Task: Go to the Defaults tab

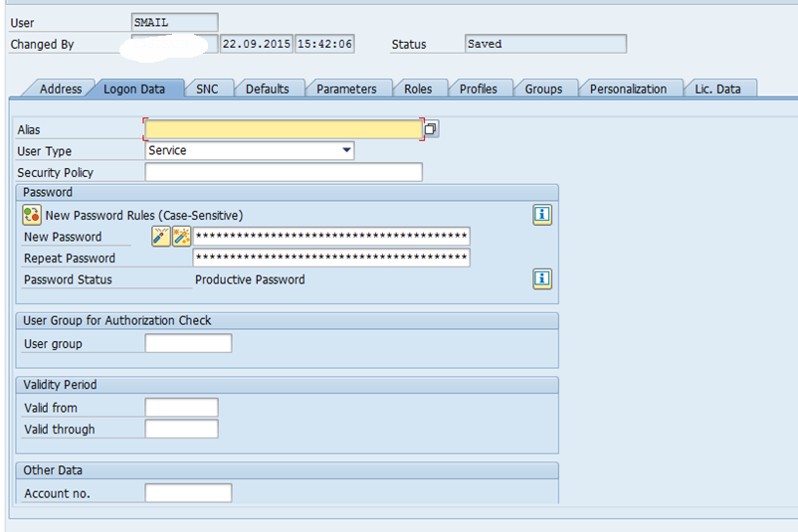Action: coord(268,89)
